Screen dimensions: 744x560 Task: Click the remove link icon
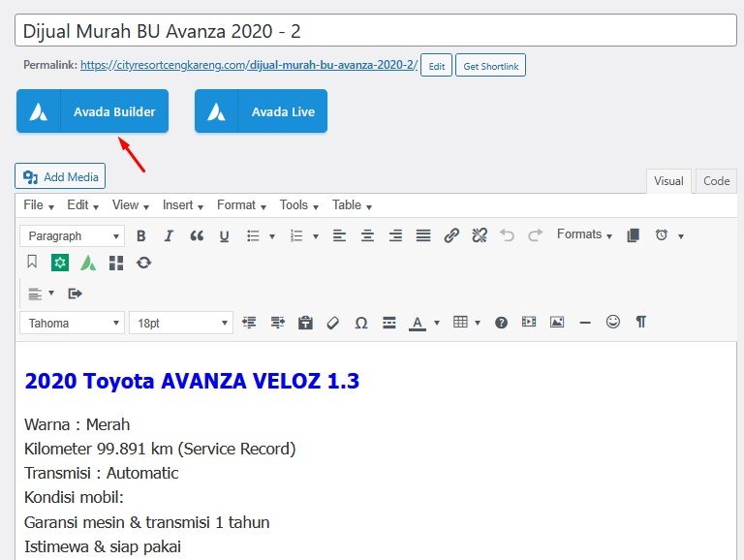[479, 235]
